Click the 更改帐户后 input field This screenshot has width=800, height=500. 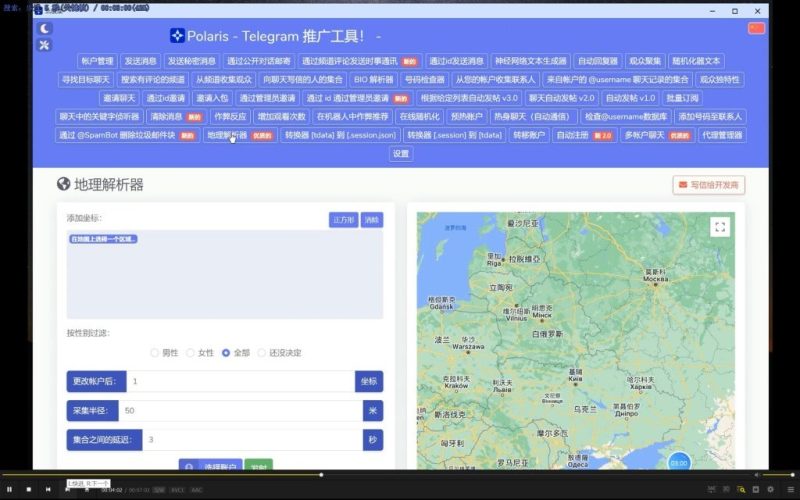(x=240, y=381)
